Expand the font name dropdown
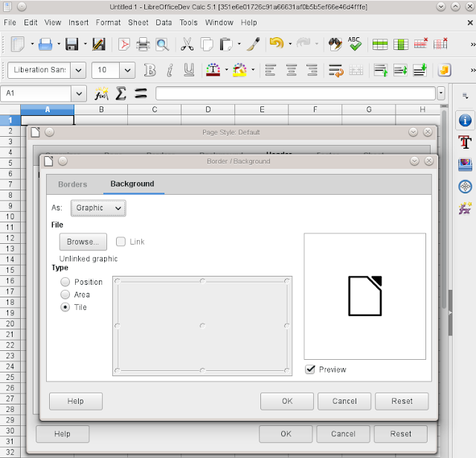The image size is (476, 458). click(78, 70)
